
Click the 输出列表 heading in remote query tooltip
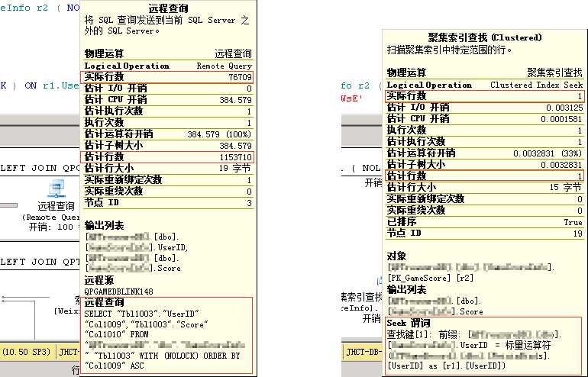[x=104, y=225]
